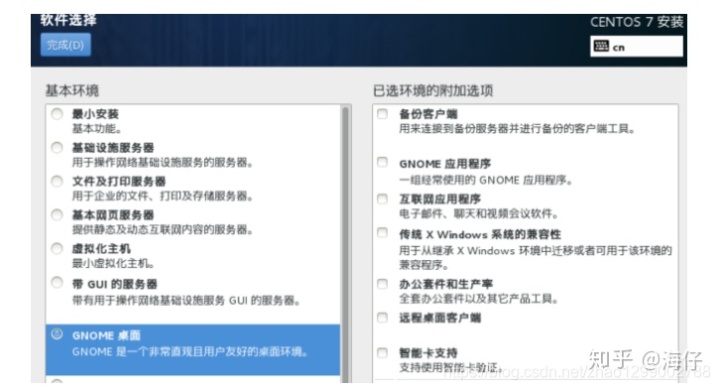Click description 用于企业的文件、打印及存储服务器。
This screenshot has height=390, width=720.
pyautogui.click(x=163, y=196)
